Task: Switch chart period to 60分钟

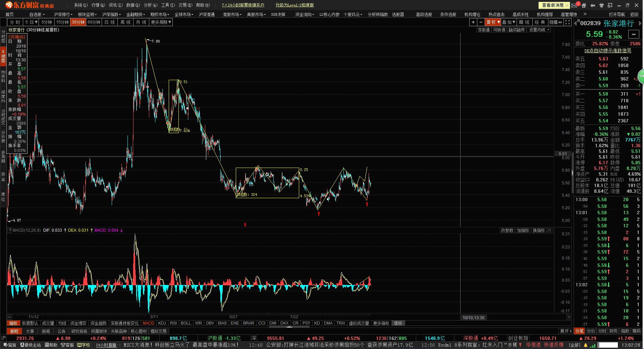Action: [94, 22]
